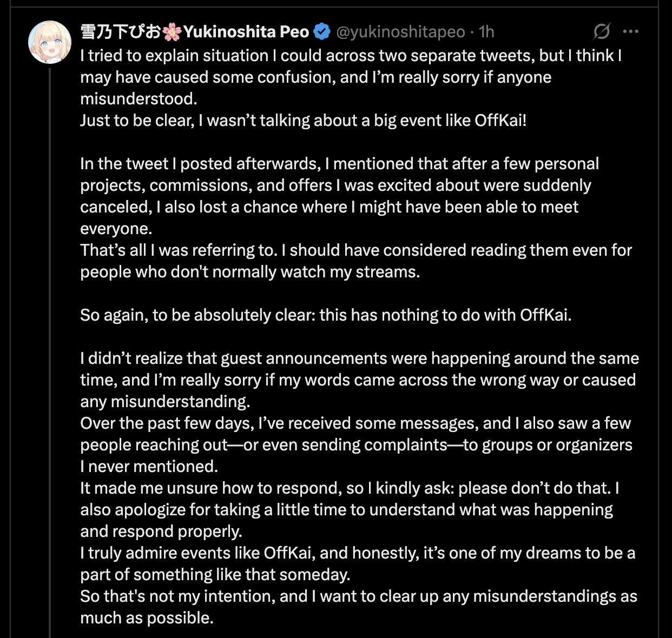Click 'Just to be clear' OffKai line

point(304,120)
